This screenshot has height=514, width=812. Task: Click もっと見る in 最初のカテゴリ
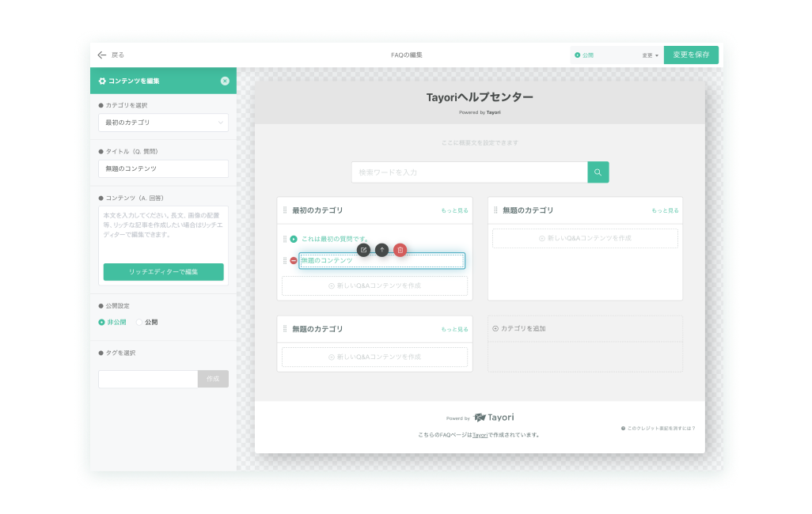tap(455, 210)
